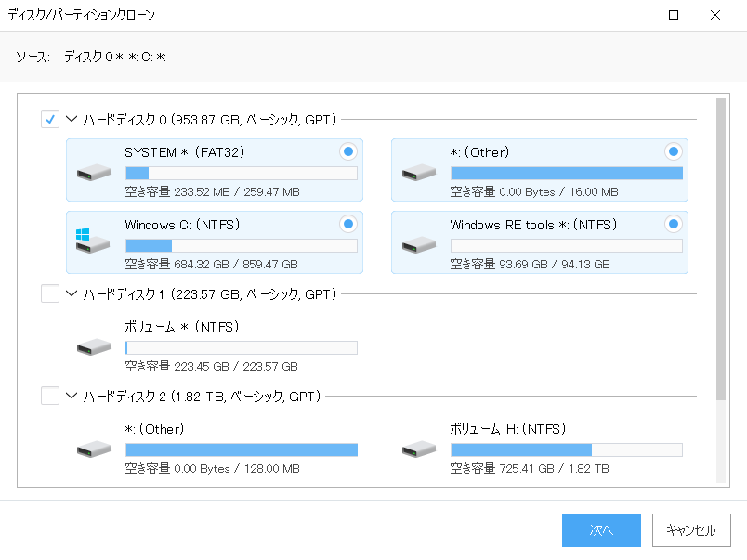The width and height of the screenshot is (747, 560).
Task: Uncheck the ハードディスク 0 checkbox
Action: [50, 119]
